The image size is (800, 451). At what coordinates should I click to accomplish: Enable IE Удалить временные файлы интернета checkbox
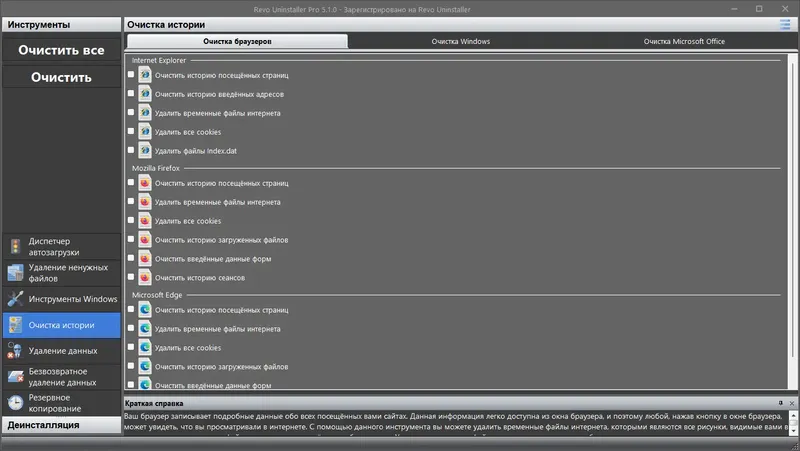[x=131, y=112]
